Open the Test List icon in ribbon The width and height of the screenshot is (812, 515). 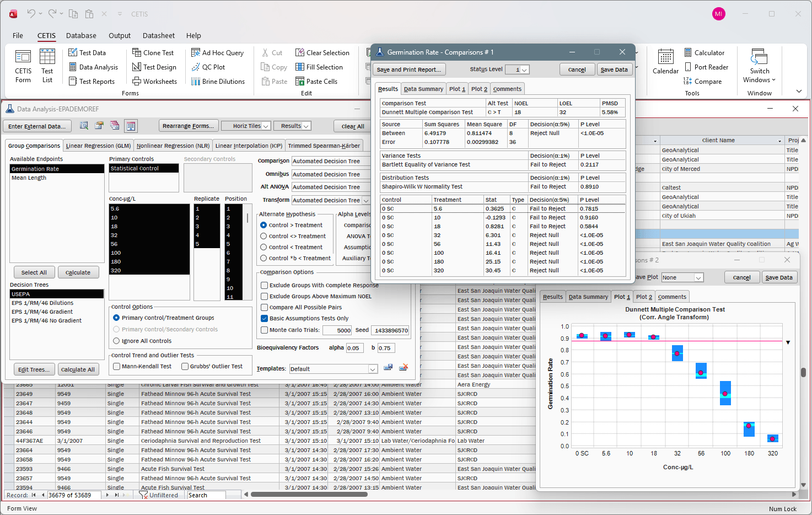click(x=47, y=66)
